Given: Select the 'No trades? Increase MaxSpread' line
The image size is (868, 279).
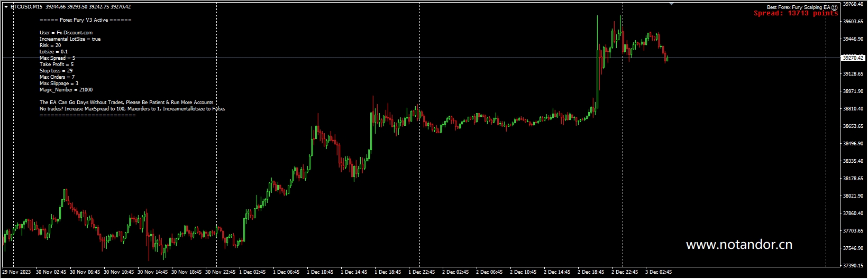Looking at the screenshot, I should [x=132, y=109].
